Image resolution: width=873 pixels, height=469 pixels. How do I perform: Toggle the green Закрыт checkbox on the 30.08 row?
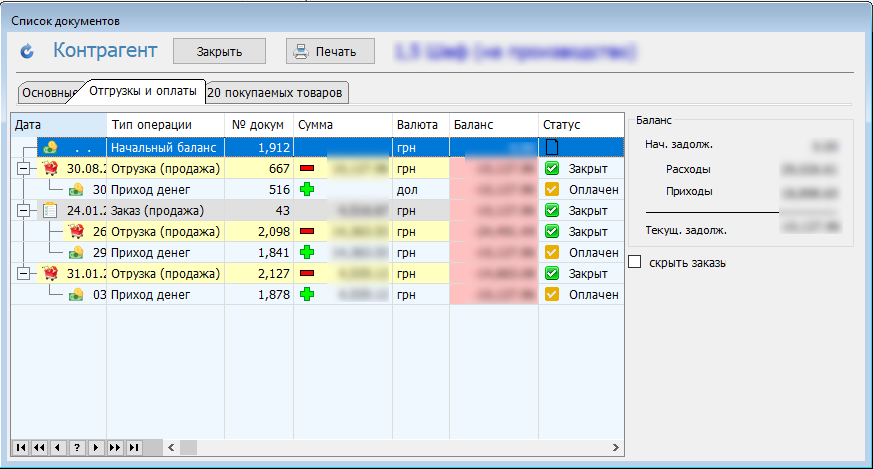click(x=551, y=168)
